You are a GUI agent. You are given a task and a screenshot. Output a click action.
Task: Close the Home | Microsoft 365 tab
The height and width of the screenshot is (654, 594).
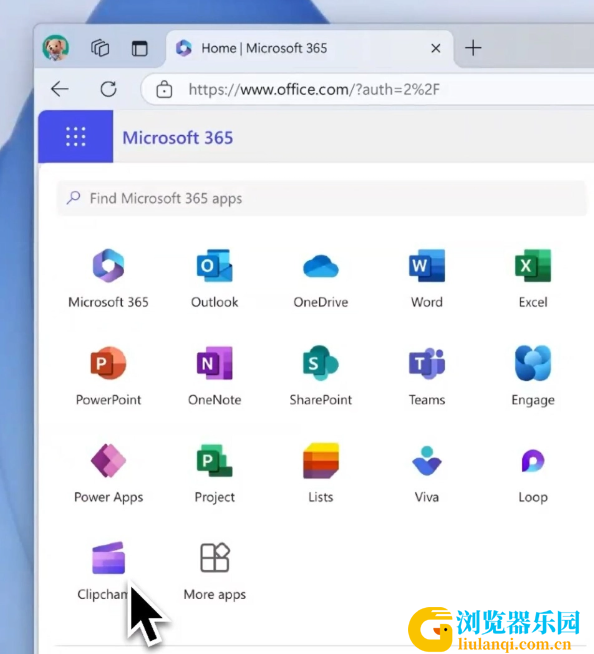point(435,48)
